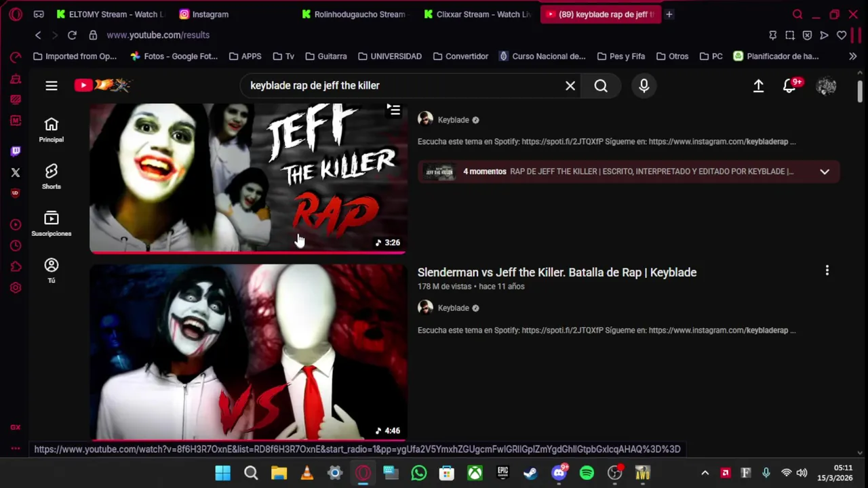View site info via padlock icon
Viewport: 868px width, 488px height.
(93, 35)
